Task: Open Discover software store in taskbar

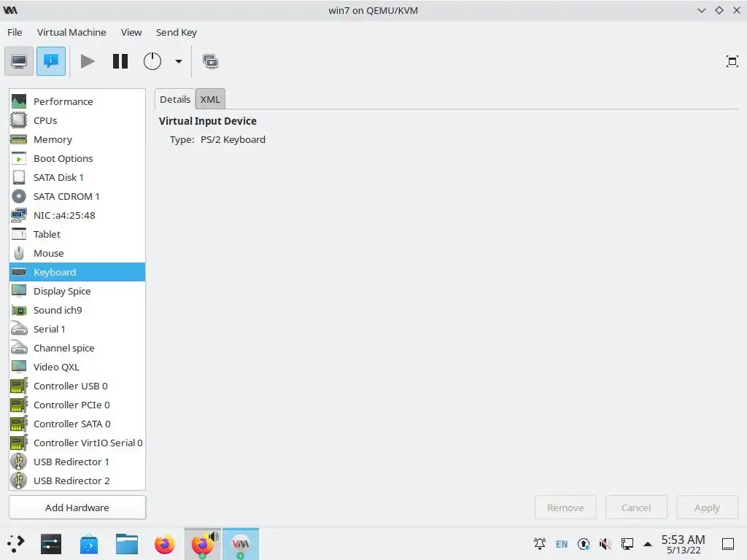Action: point(88,544)
